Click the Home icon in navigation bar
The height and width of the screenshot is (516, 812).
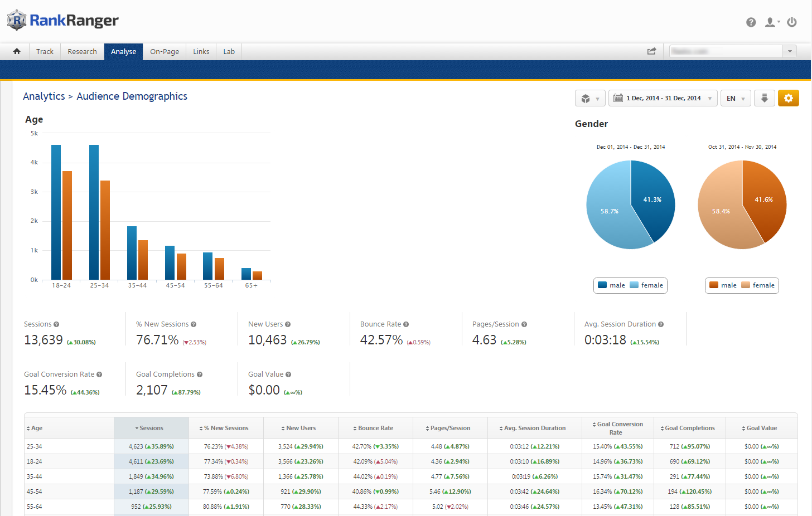click(17, 51)
